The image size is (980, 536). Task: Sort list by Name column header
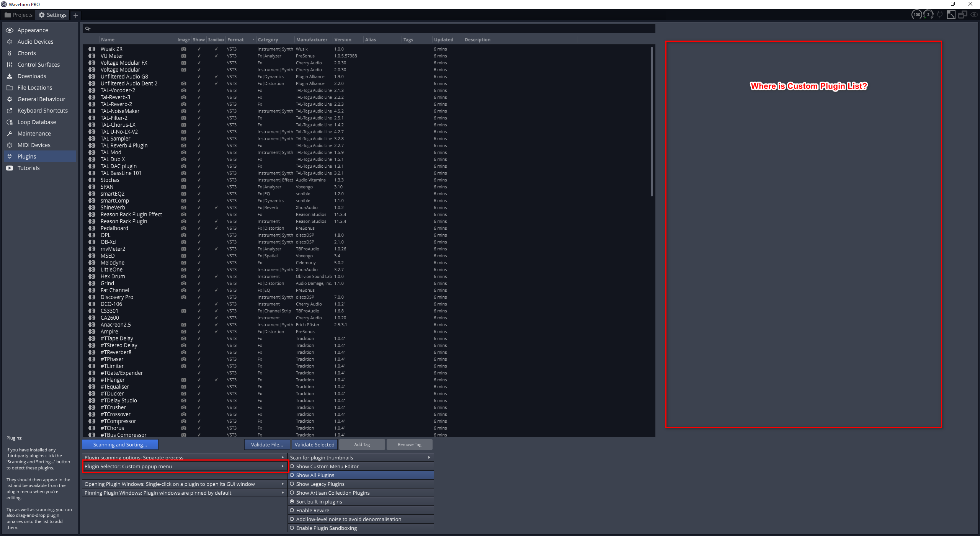(137, 40)
